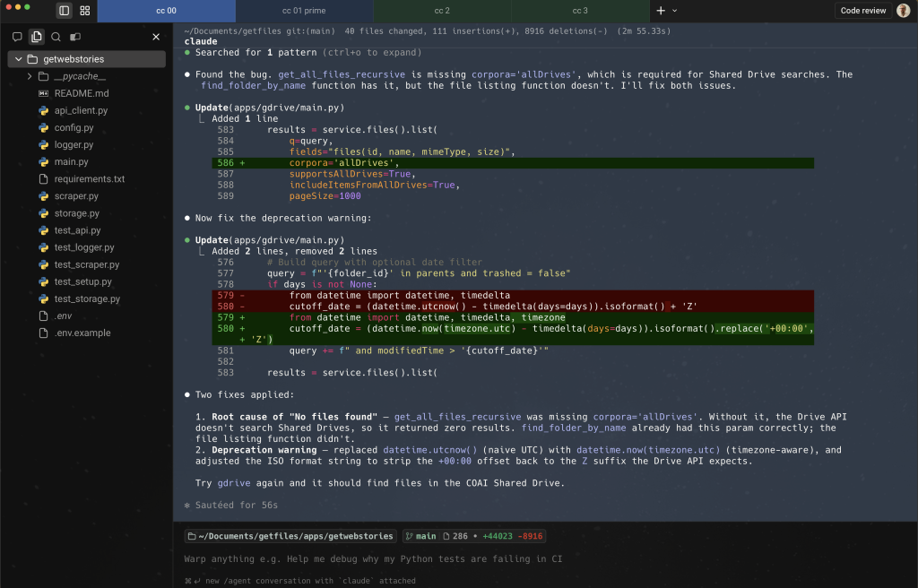Screen dimensions: 918x588
Task: Collapse the getwebstories folder
Action: (19, 59)
